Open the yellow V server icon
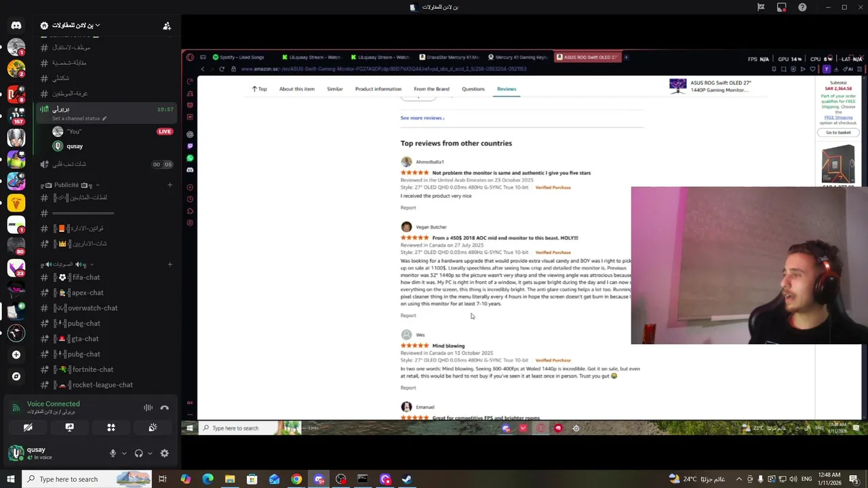868x488 pixels. pyautogui.click(x=16, y=203)
